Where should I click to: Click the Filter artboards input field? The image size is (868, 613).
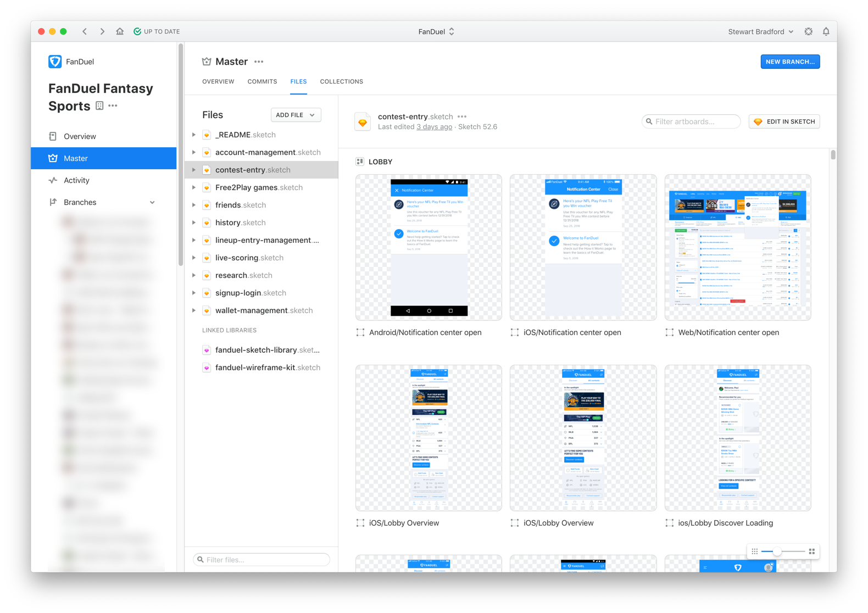pos(691,121)
